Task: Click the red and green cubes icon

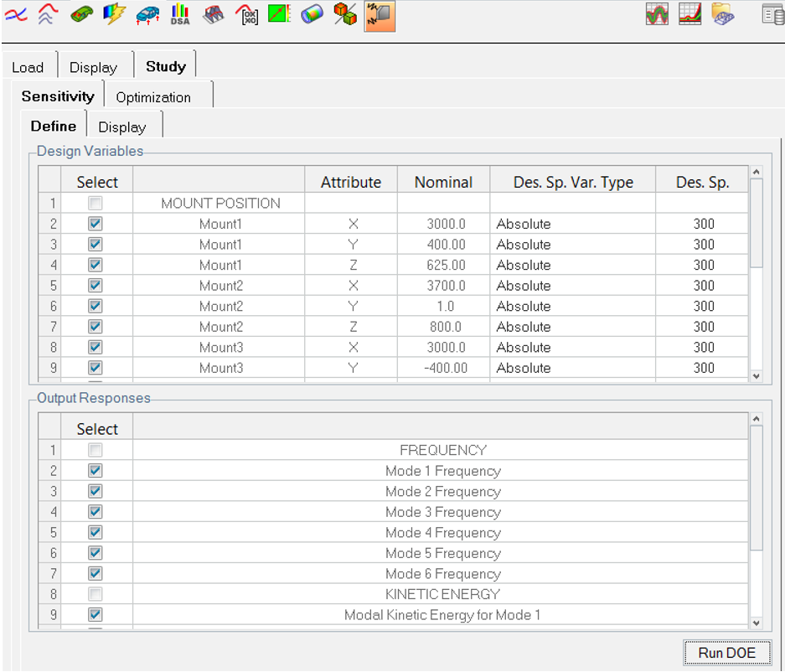Action: click(x=345, y=14)
